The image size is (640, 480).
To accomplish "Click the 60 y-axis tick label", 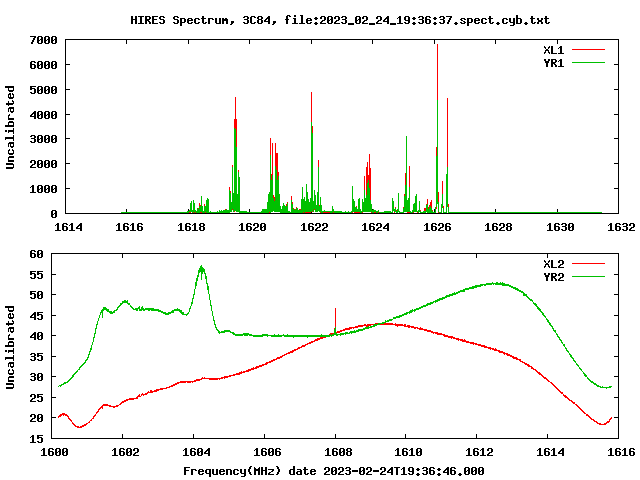I will click(x=36, y=254).
